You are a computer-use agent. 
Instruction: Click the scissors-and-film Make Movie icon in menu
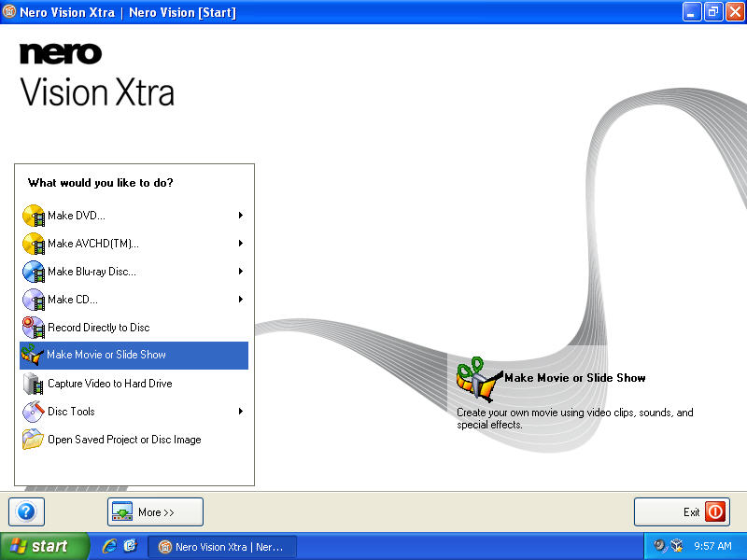click(33, 355)
